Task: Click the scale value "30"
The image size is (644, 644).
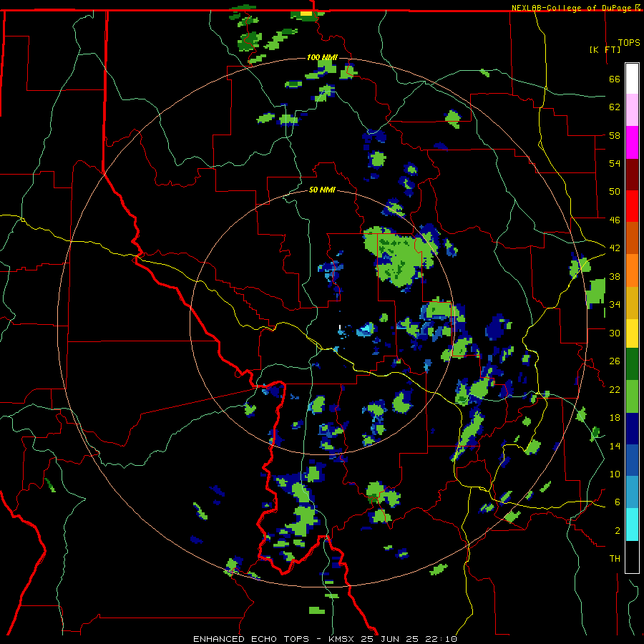Action: [615, 333]
